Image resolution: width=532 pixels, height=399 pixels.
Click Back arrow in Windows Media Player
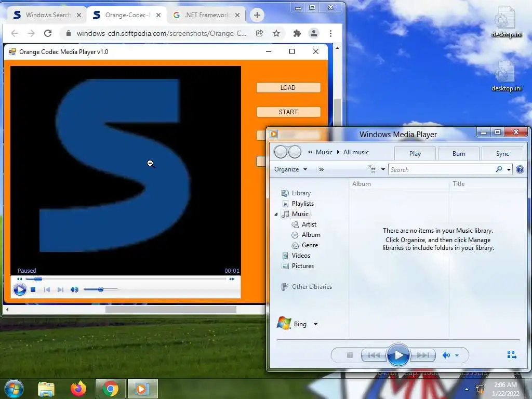(x=281, y=152)
